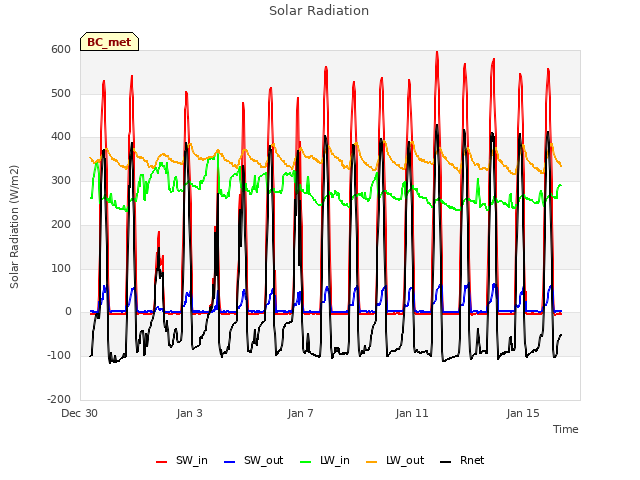Viewport: 640px width, 480px height.
Task: Click the Jan 3 x-axis tick label
Action: [x=190, y=413]
